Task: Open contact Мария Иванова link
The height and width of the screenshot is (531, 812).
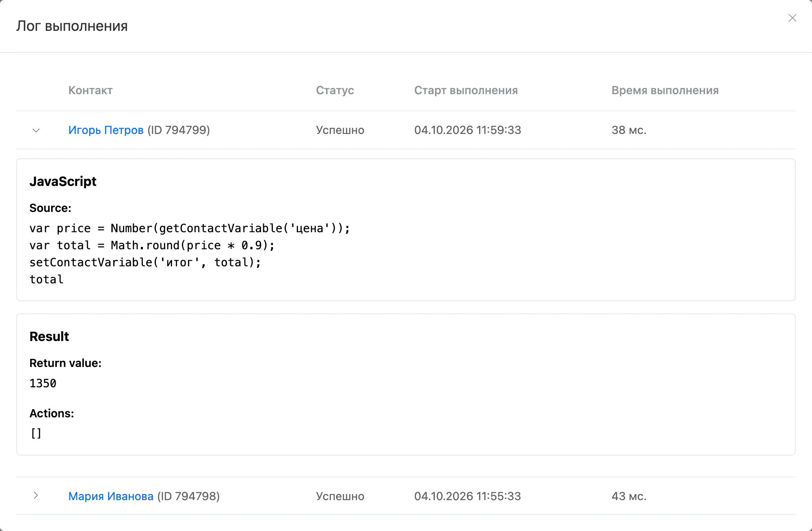Action: click(x=111, y=496)
